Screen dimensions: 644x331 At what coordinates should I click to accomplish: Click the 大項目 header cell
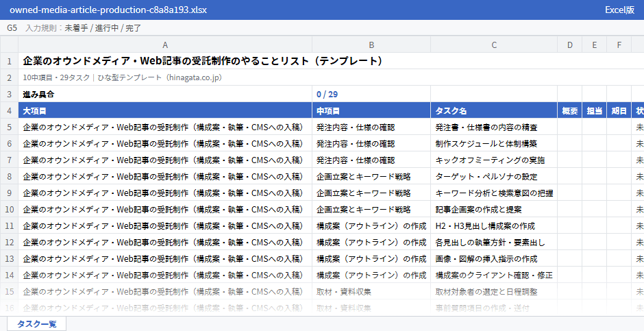pyautogui.click(x=165, y=110)
